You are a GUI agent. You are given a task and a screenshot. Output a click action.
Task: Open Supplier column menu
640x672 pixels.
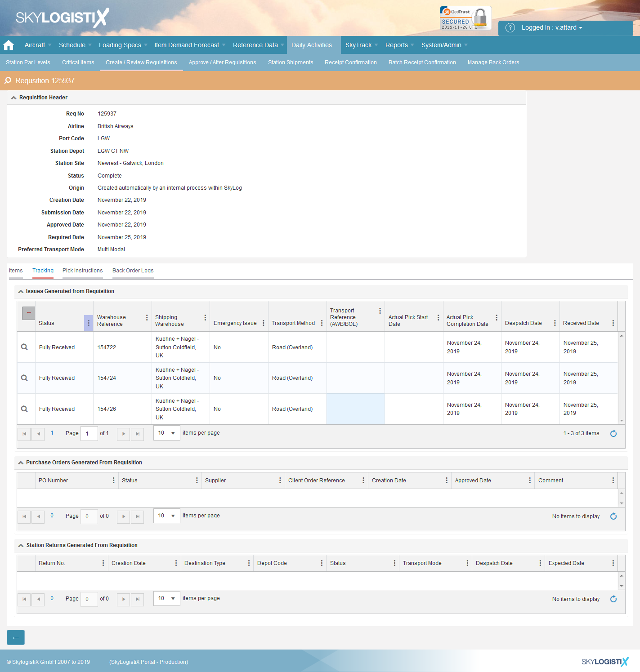(280, 481)
